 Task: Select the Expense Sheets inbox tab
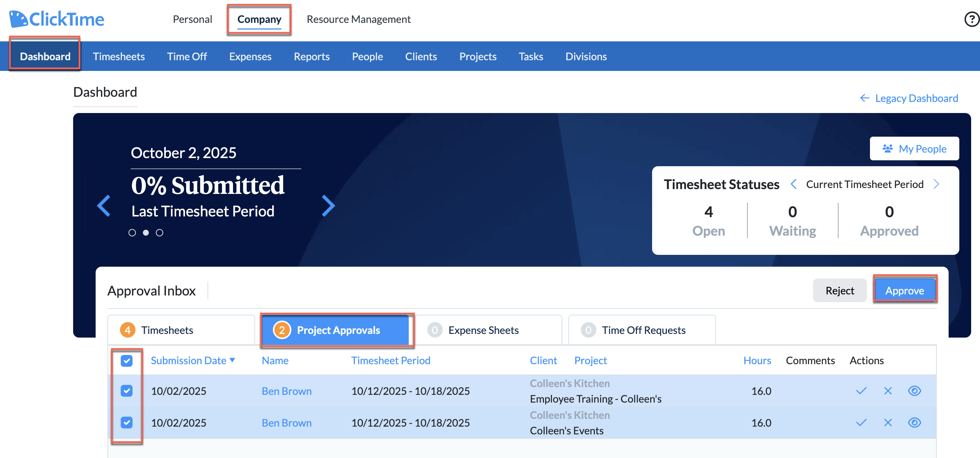point(488,330)
